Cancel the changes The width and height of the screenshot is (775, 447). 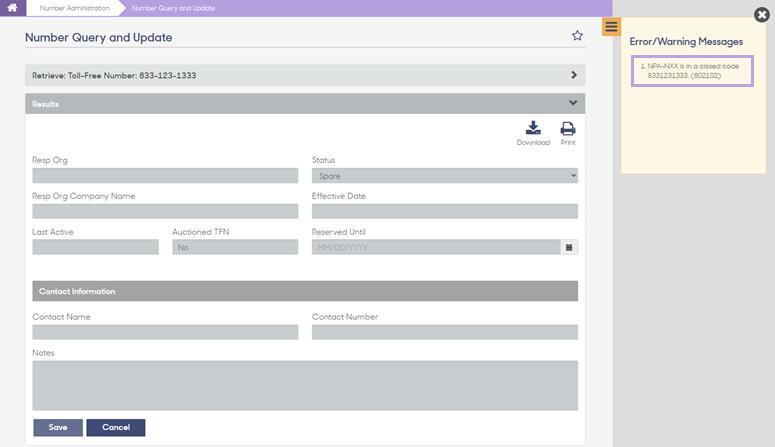tap(116, 427)
